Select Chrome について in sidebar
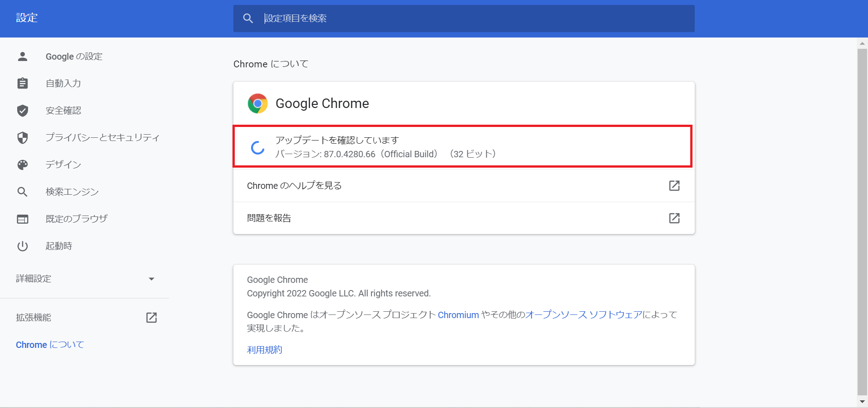Viewport: 868px width, 408px height. (x=50, y=345)
